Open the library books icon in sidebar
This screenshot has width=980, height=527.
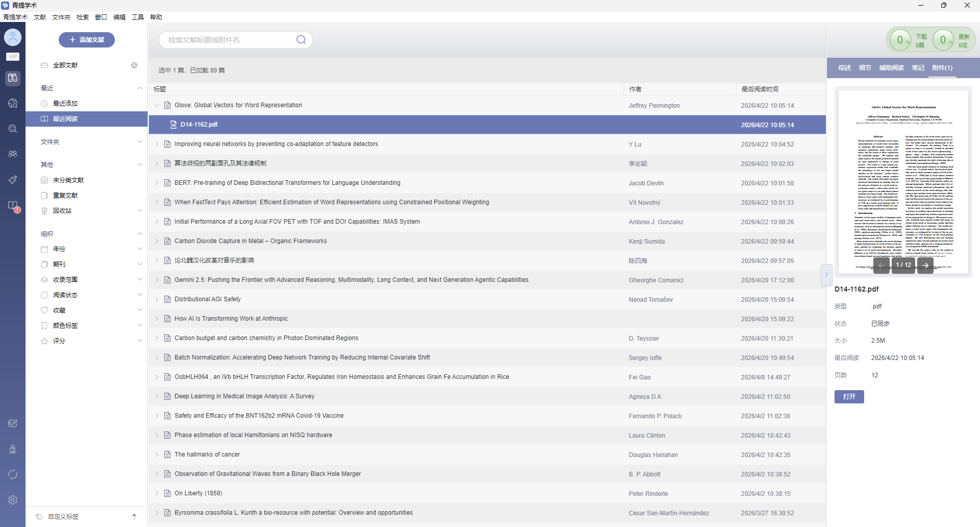13,78
